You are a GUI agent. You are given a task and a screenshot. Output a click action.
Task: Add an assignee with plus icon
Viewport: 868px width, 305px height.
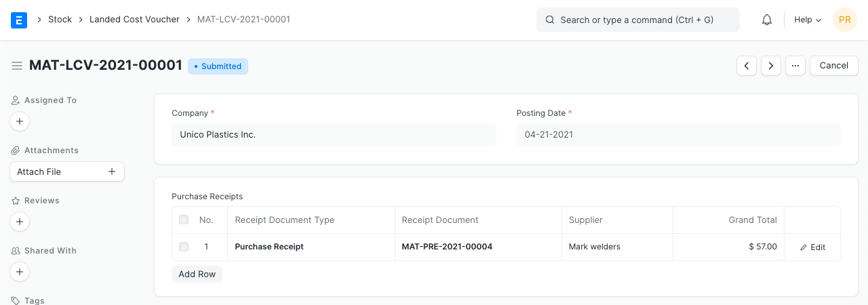pos(20,122)
